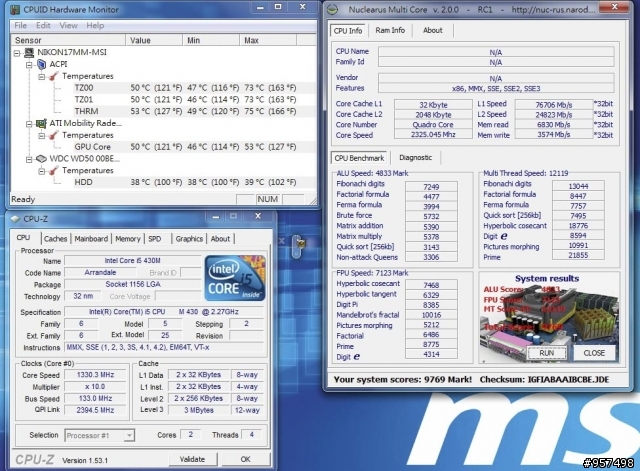
Task: Maximize the CPUID Hardware Monitor window
Action: (x=278, y=7)
